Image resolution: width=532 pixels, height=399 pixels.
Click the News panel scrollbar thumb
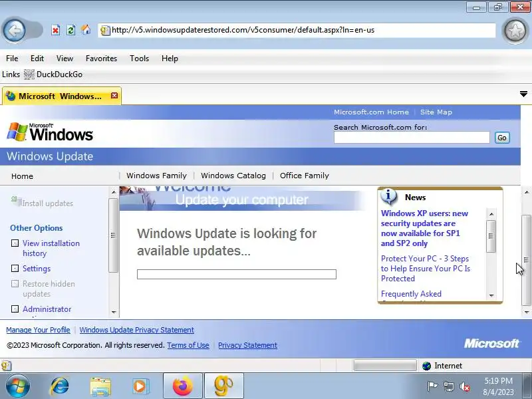click(x=491, y=236)
